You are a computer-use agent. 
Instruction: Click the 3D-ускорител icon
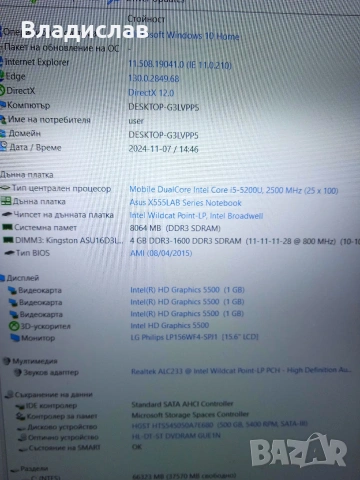(14, 326)
